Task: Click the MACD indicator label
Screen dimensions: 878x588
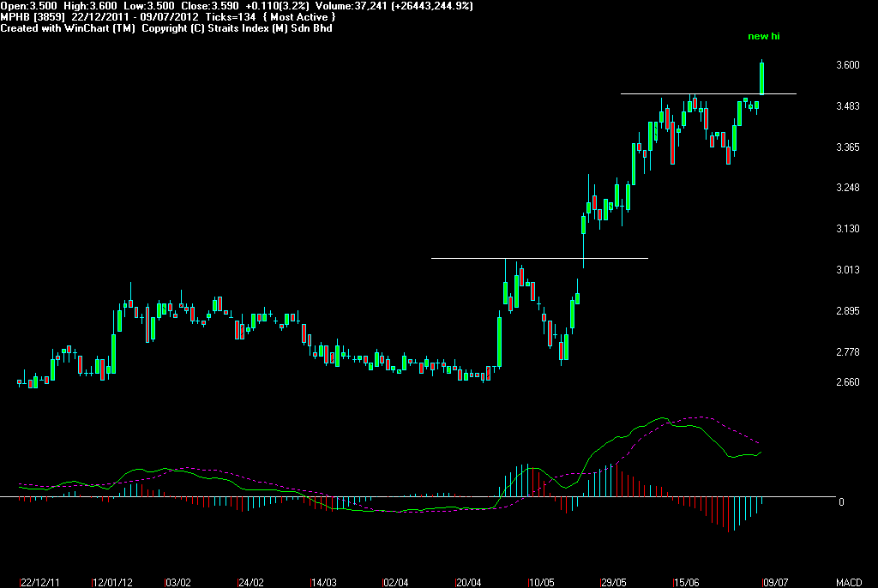Action: click(849, 582)
